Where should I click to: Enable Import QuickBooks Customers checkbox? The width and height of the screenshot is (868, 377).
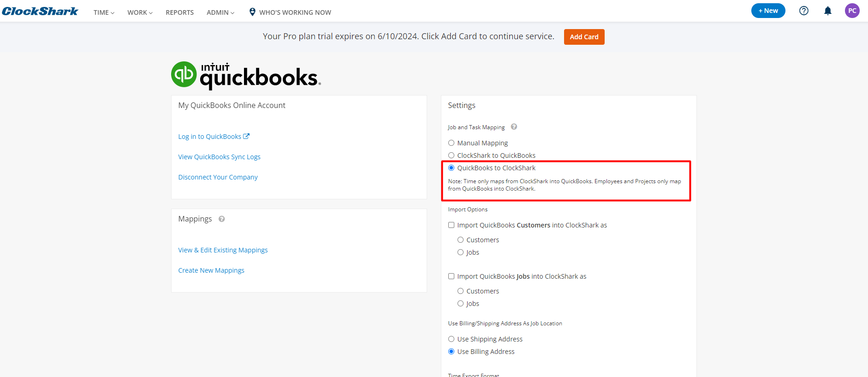pyautogui.click(x=451, y=225)
